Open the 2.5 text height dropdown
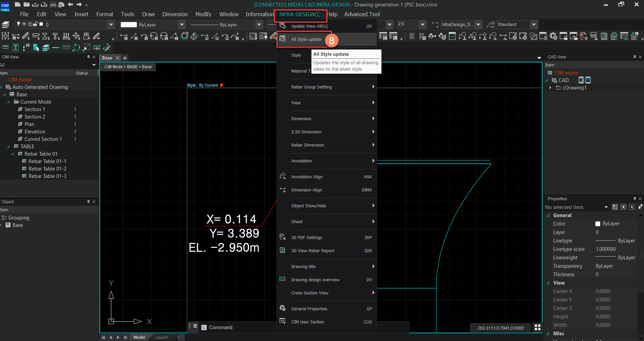The width and height of the screenshot is (644, 341). tap(422, 24)
